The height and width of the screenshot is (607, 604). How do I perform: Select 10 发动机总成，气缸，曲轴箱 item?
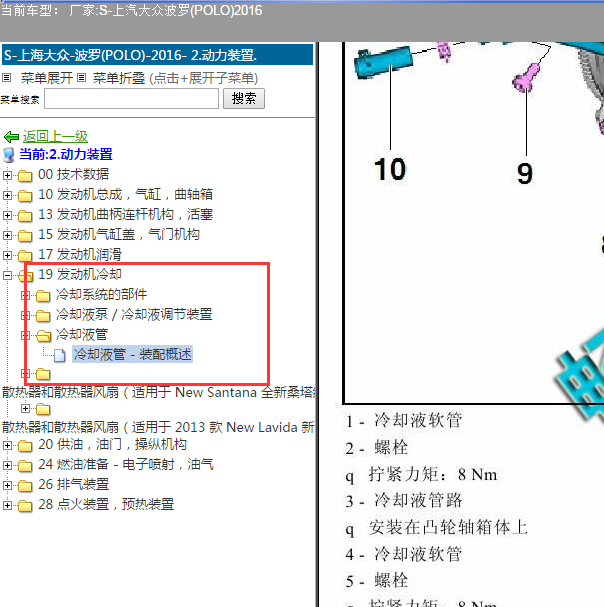(125, 194)
